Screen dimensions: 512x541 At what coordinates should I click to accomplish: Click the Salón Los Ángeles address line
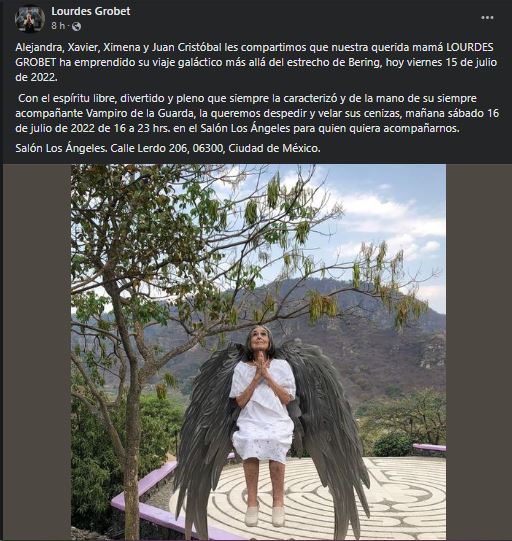pyautogui.click(x=168, y=148)
